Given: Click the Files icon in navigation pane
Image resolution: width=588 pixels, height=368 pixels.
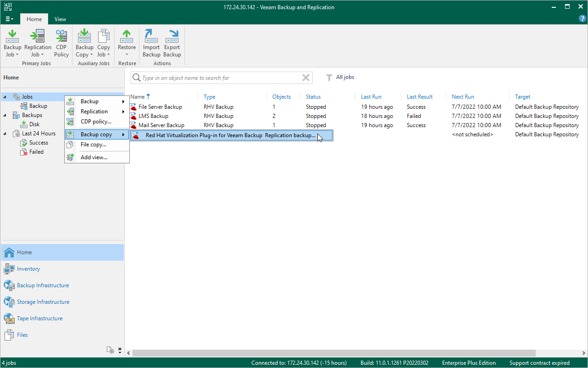Looking at the screenshot, I should coord(9,335).
